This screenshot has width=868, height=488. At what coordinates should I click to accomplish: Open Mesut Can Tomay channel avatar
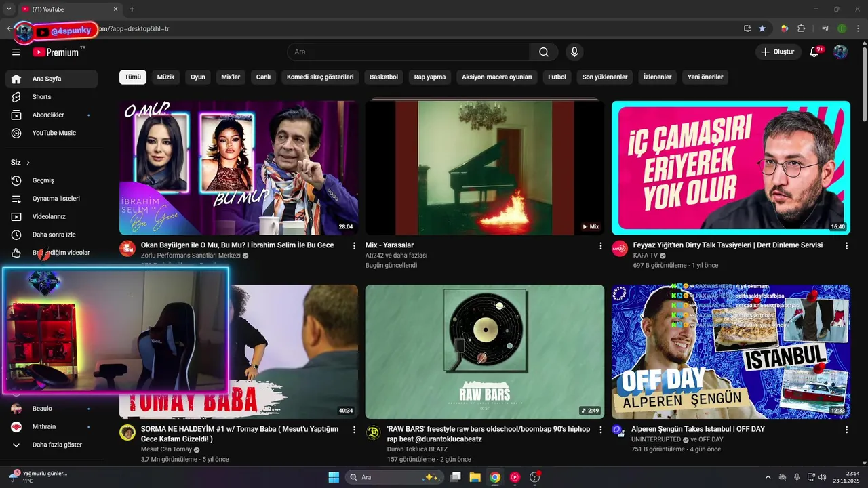[127, 432]
